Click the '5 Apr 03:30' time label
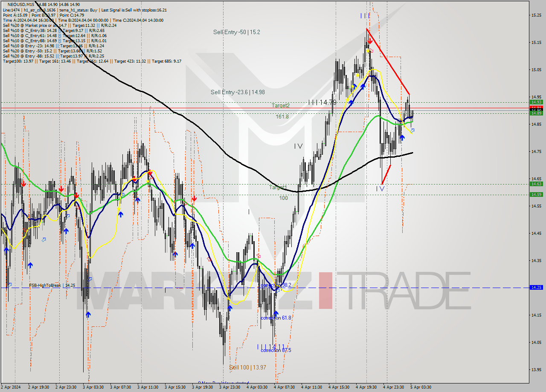 421,387
